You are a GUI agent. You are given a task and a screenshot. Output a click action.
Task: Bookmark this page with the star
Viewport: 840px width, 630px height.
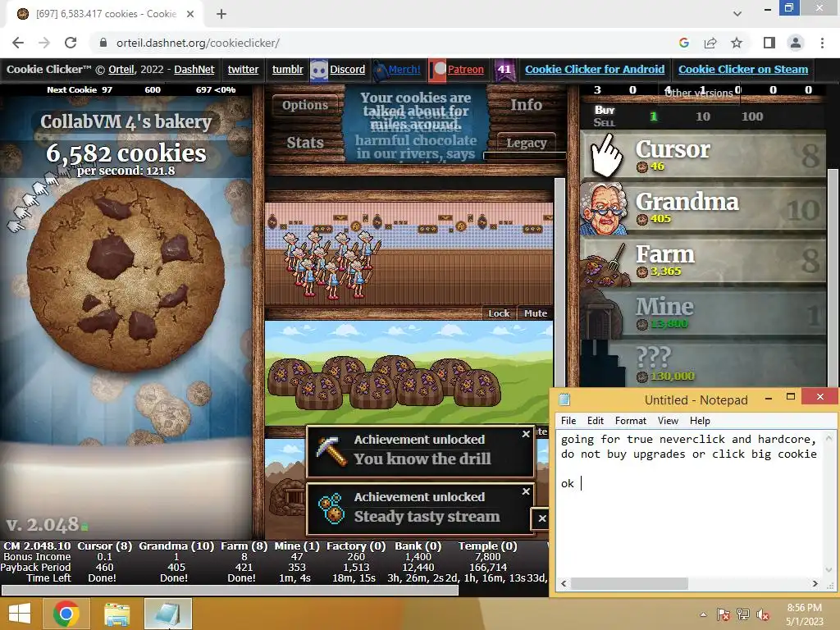click(x=737, y=43)
